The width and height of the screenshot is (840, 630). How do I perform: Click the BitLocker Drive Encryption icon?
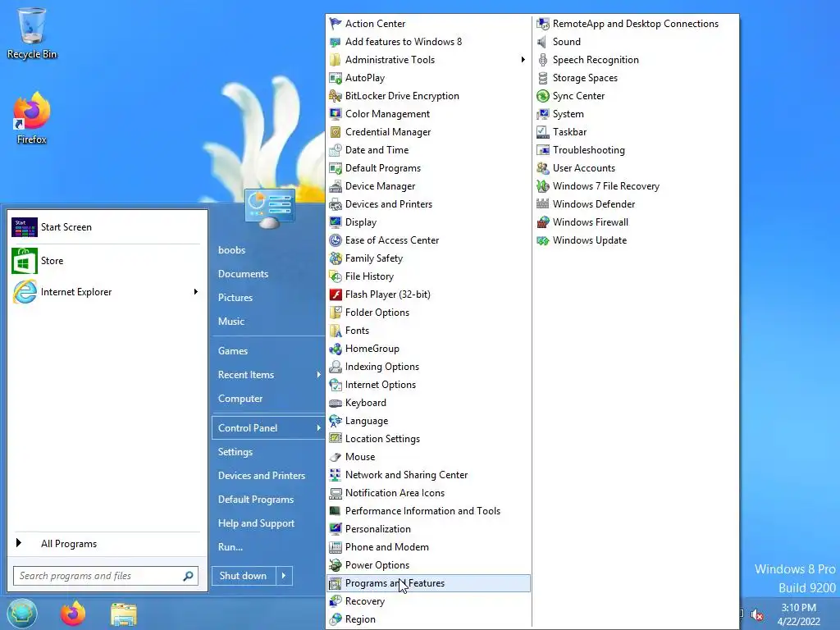click(x=336, y=96)
